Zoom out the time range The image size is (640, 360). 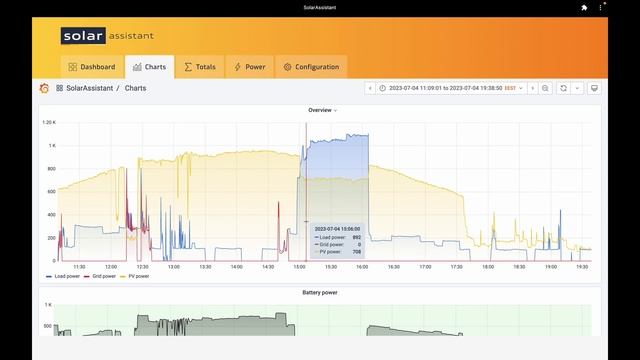coord(545,88)
